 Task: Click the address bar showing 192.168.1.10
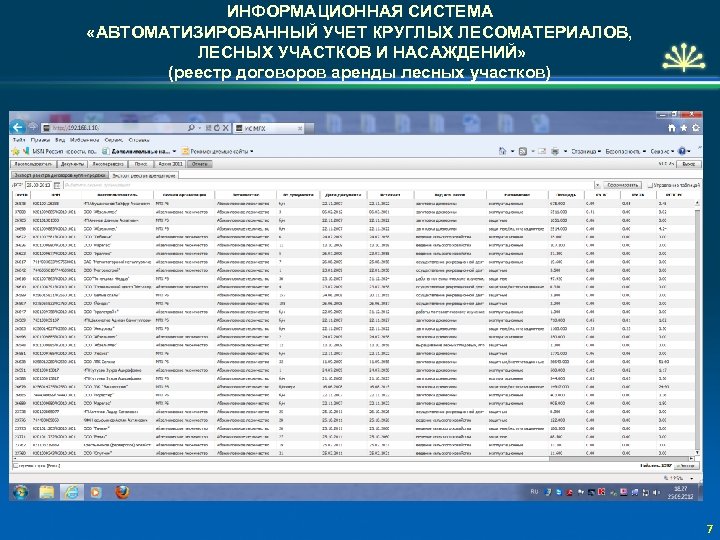click(x=115, y=128)
